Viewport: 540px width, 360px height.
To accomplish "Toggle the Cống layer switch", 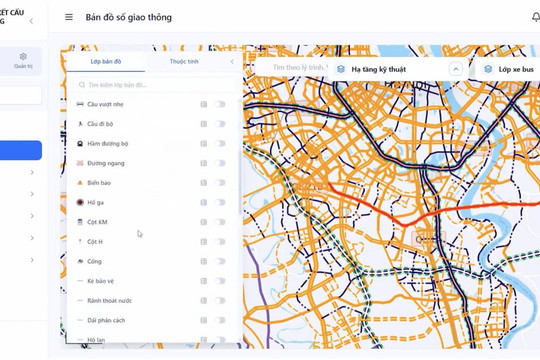I will tap(220, 261).
